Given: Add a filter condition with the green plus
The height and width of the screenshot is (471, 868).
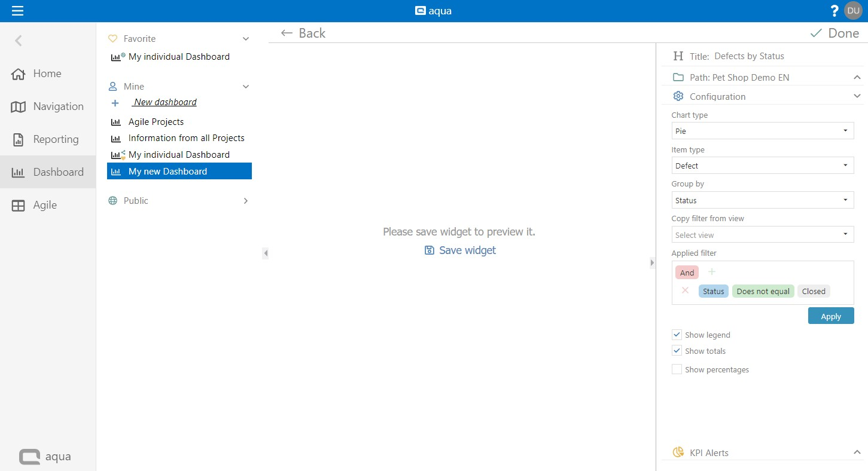Looking at the screenshot, I should click(712, 272).
